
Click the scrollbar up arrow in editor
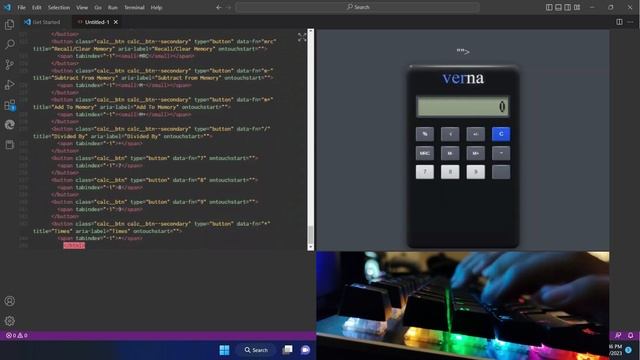click(311, 31)
